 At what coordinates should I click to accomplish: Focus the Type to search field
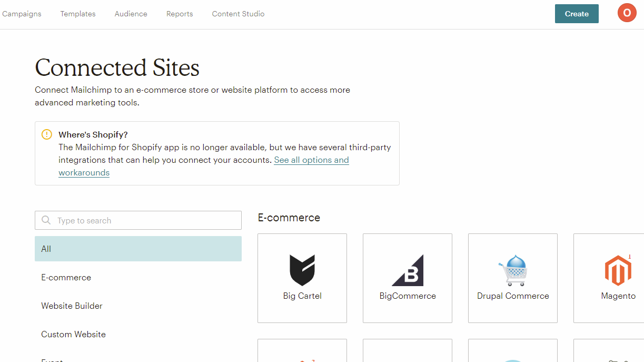(138, 220)
